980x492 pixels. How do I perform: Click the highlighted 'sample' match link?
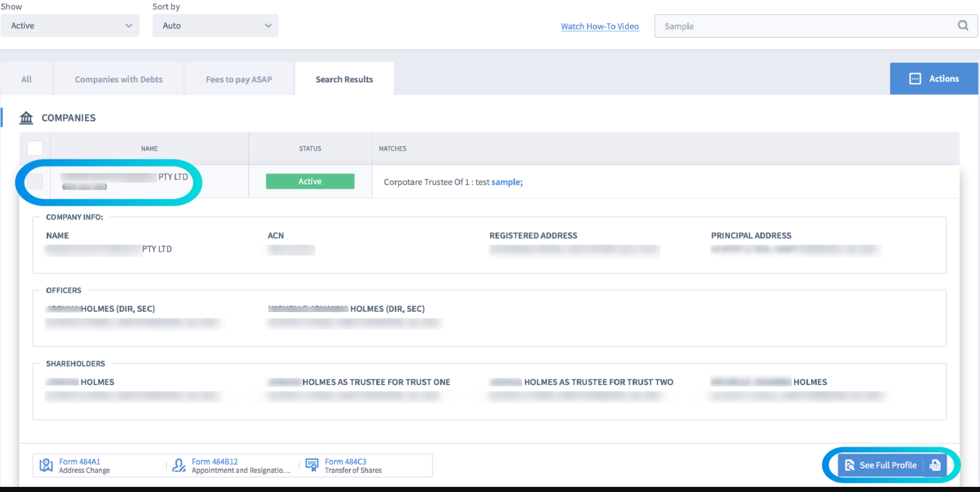point(506,182)
